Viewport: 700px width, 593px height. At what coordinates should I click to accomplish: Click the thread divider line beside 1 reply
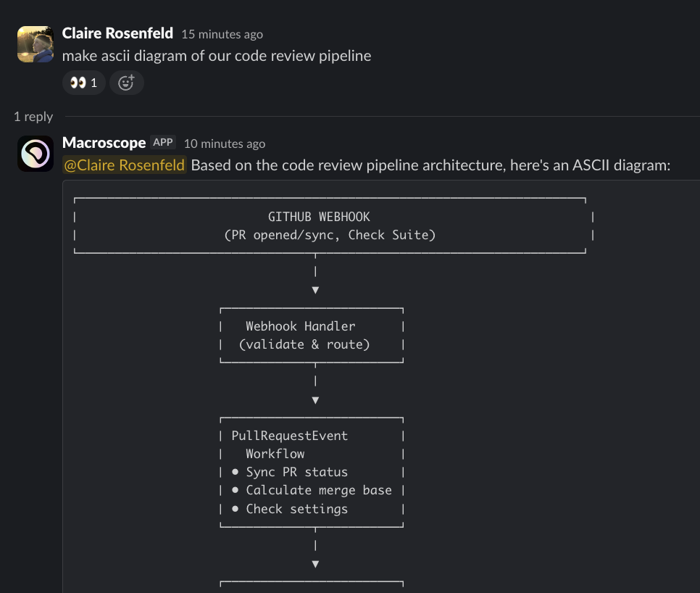coord(362,116)
